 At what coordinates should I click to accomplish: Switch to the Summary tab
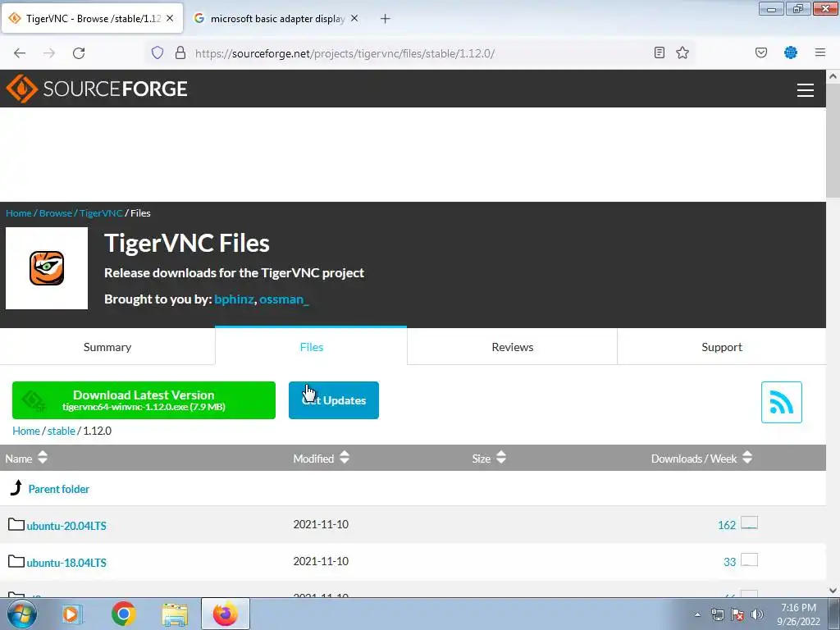107,347
